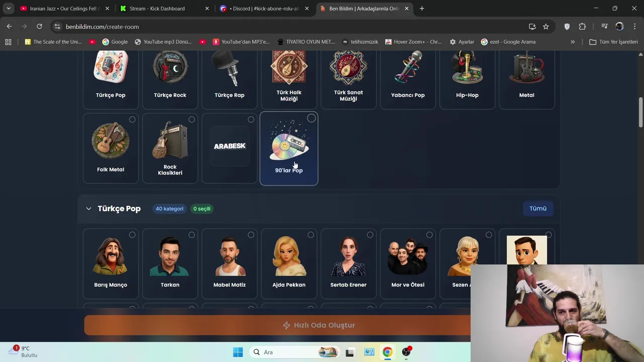Open Chrome's three-dot menu
The height and width of the screenshot is (362, 644).
(x=635, y=27)
